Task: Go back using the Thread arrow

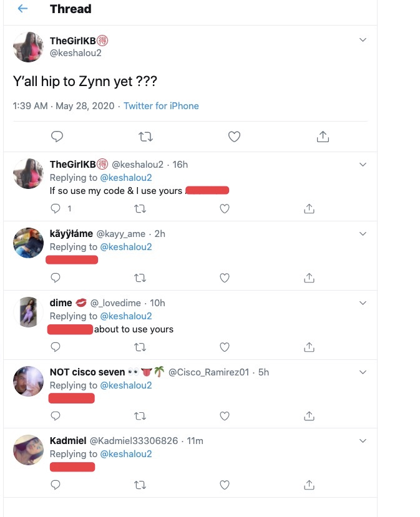Action: [23, 9]
